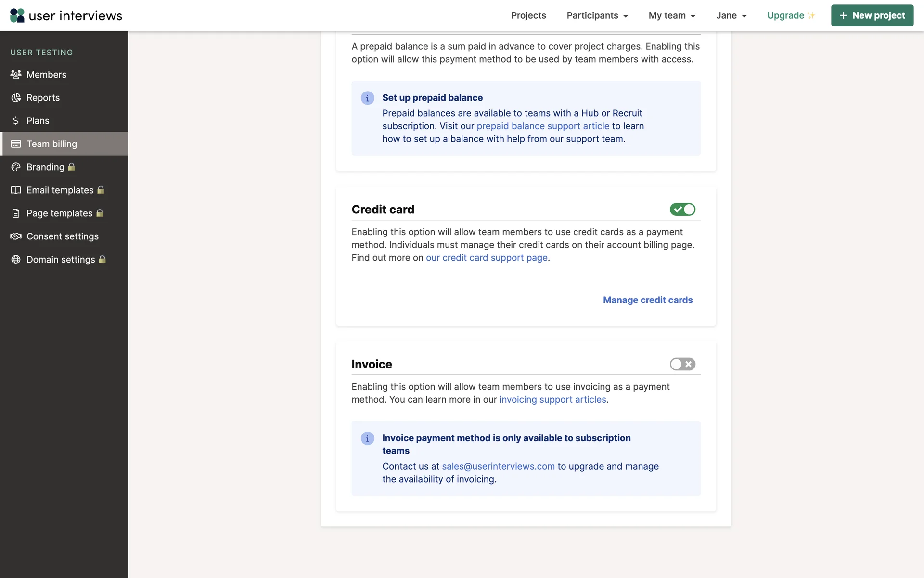Image resolution: width=924 pixels, height=578 pixels.
Task: Expand the Participants dropdown menu
Action: (597, 15)
